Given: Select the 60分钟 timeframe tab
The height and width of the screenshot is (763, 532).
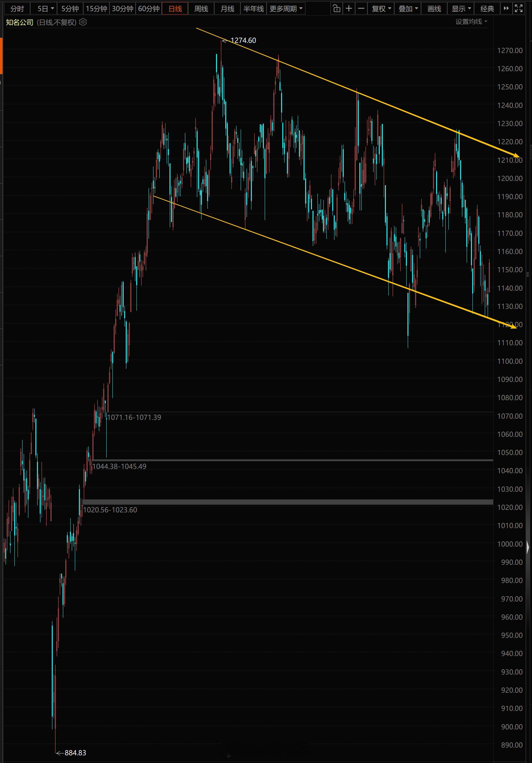Looking at the screenshot, I should click(149, 9).
